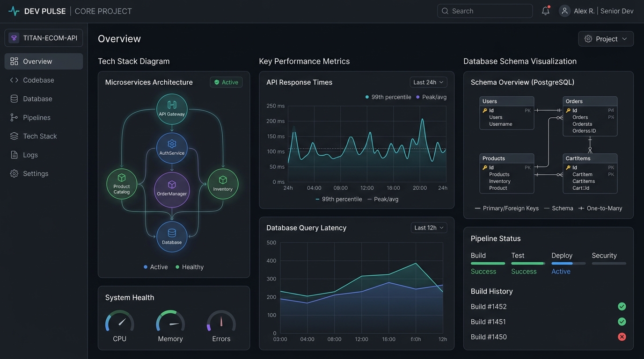Click the Deploy stage progress bar
Image resolution: width=644 pixels, height=359 pixels.
(569, 263)
